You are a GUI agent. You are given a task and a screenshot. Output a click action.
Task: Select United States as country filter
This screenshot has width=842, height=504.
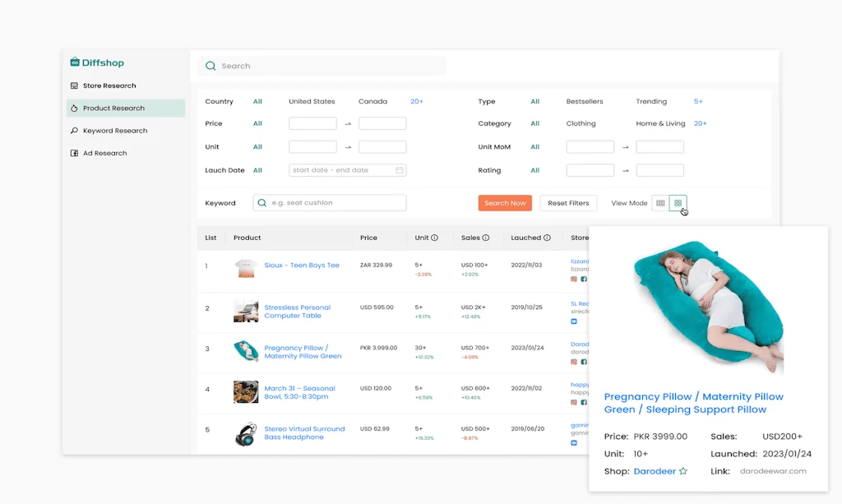311,101
